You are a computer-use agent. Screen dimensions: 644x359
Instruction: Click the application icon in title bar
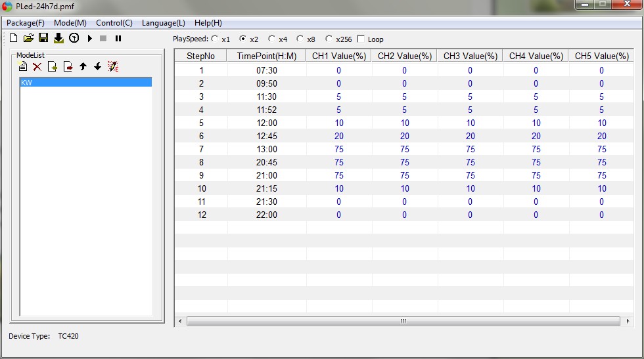[x=7, y=6]
